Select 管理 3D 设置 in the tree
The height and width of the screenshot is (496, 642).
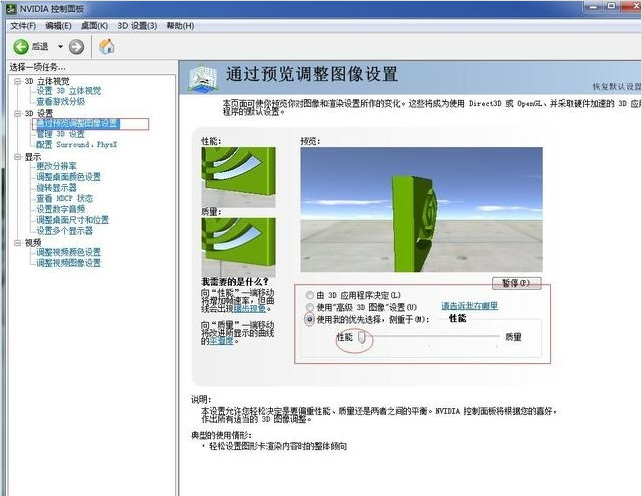pyautogui.click(x=60, y=134)
